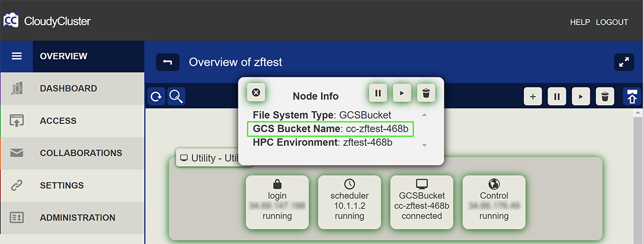
Task: Click HPC Environment: zftest-468b text
Action: click(x=323, y=143)
